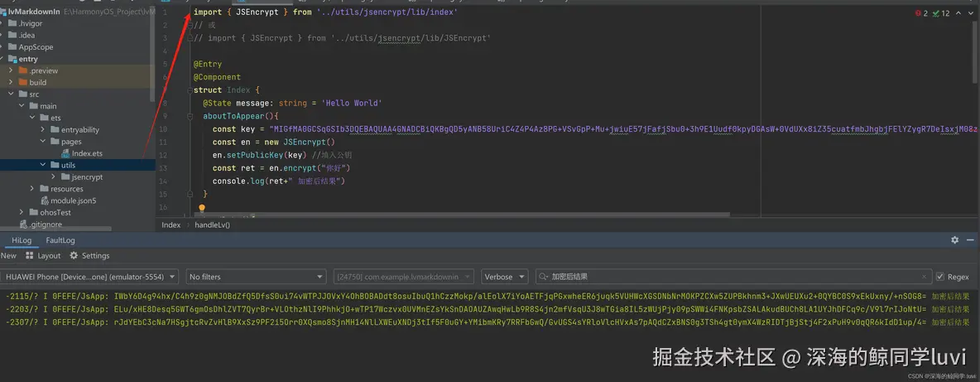Select the entry module folder

[28, 59]
